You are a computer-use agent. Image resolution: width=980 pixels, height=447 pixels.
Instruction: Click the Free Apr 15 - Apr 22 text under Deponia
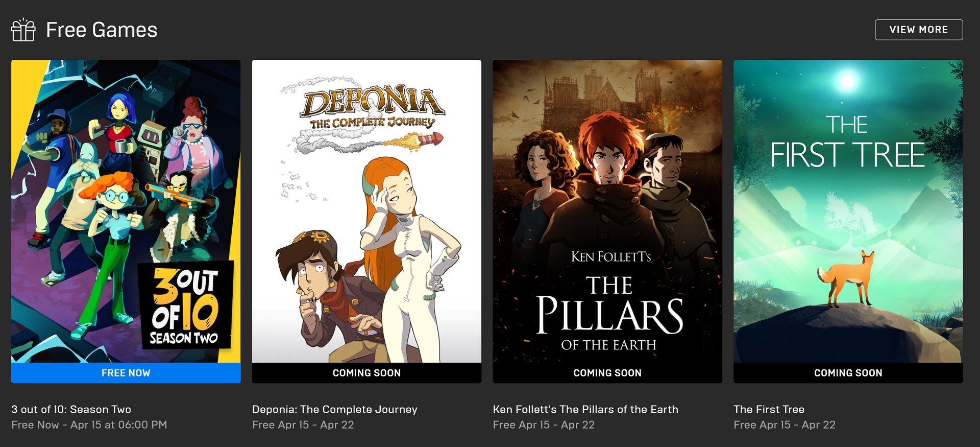point(303,425)
